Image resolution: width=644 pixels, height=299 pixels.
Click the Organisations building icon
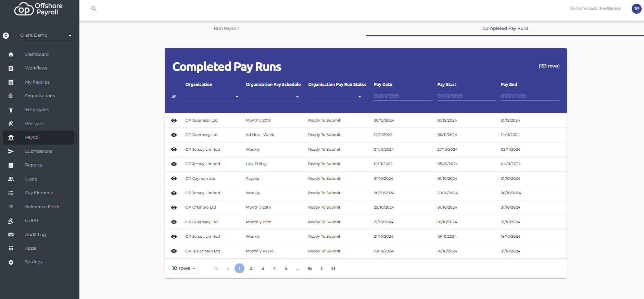[11, 96]
